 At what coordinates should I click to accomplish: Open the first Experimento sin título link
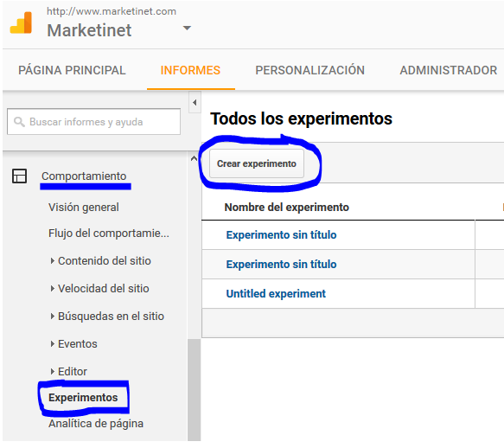pos(281,234)
